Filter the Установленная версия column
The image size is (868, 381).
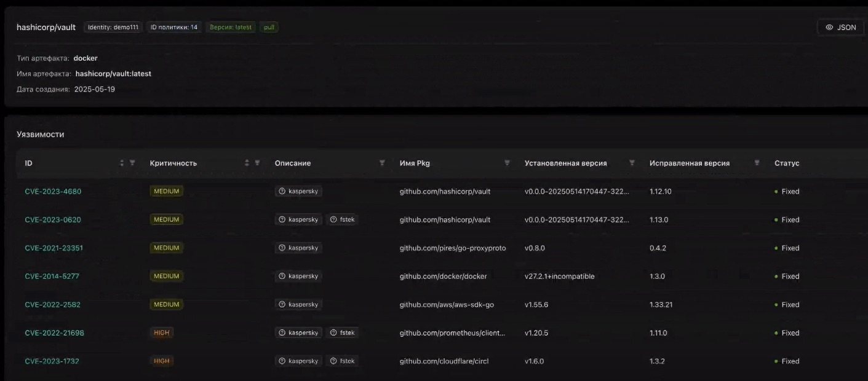pos(632,163)
